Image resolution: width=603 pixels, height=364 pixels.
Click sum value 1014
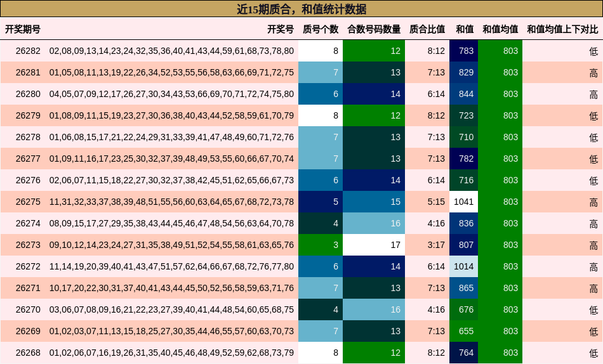(464, 266)
